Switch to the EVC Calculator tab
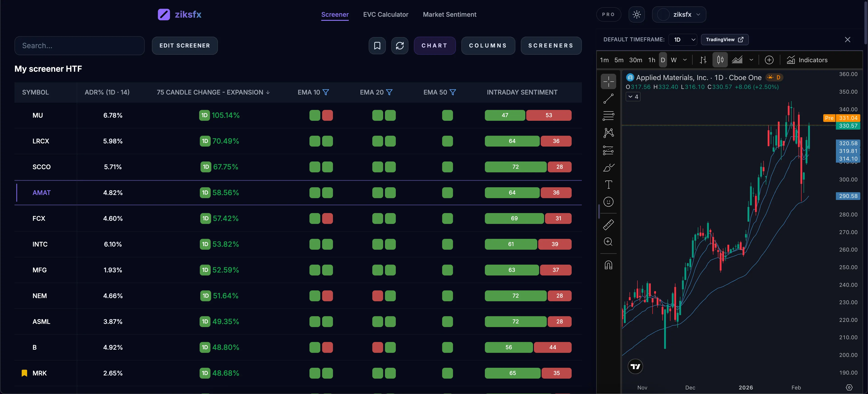Viewport: 868px width, 394px height. pos(385,14)
